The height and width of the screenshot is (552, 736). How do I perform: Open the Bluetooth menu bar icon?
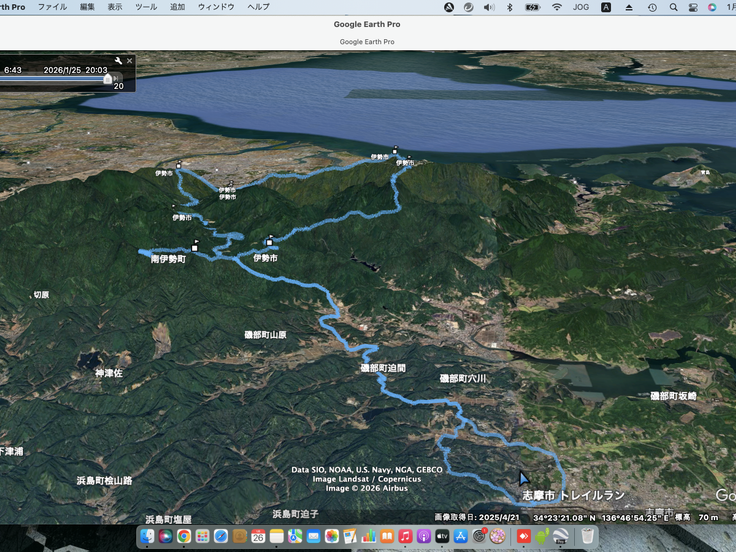coord(509,7)
